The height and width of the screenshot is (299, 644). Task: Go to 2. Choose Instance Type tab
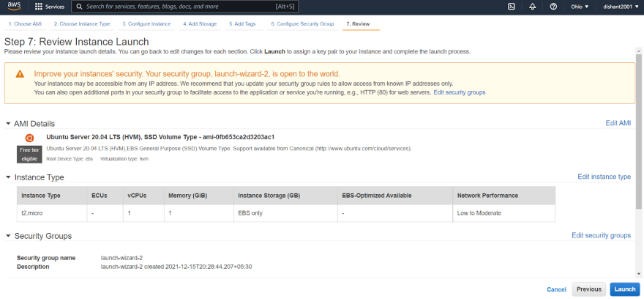pos(82,24)
